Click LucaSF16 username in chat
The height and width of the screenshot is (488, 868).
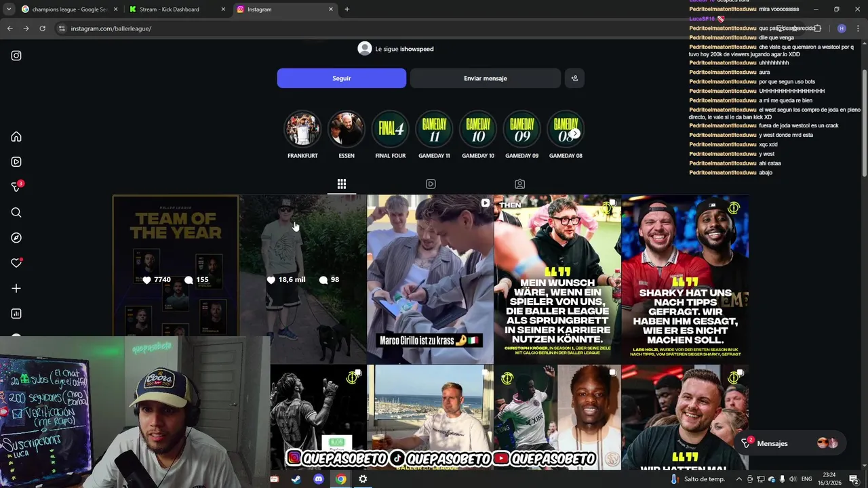pyautogui.click(x=702, y=19)
